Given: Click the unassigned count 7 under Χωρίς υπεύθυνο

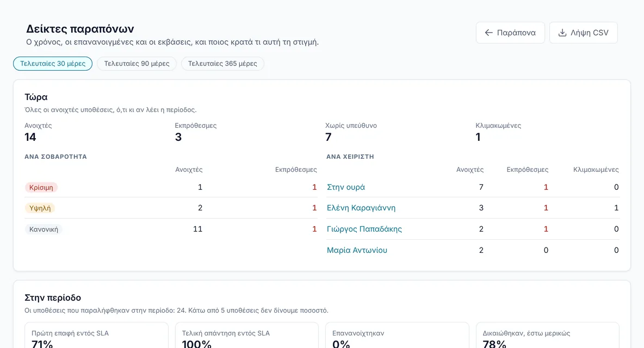Looking at the screenshot, I should pos(328,137).
